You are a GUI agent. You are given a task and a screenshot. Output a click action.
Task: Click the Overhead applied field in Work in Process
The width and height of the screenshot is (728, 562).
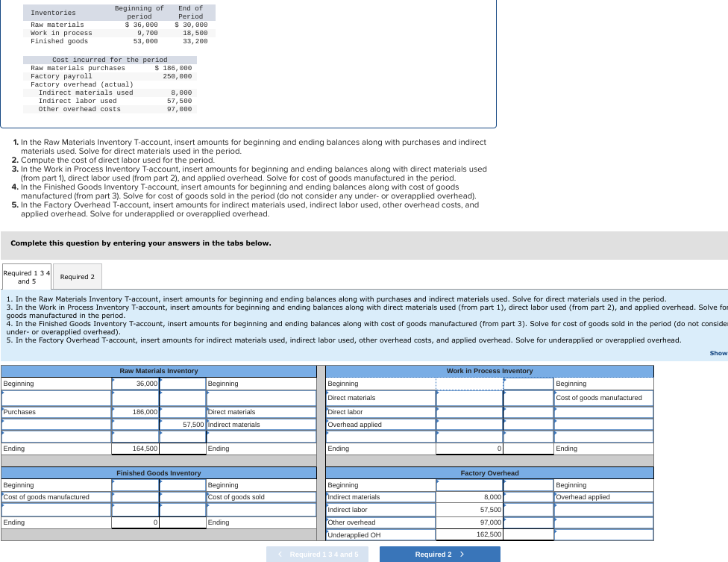click(x=469, y=425)
